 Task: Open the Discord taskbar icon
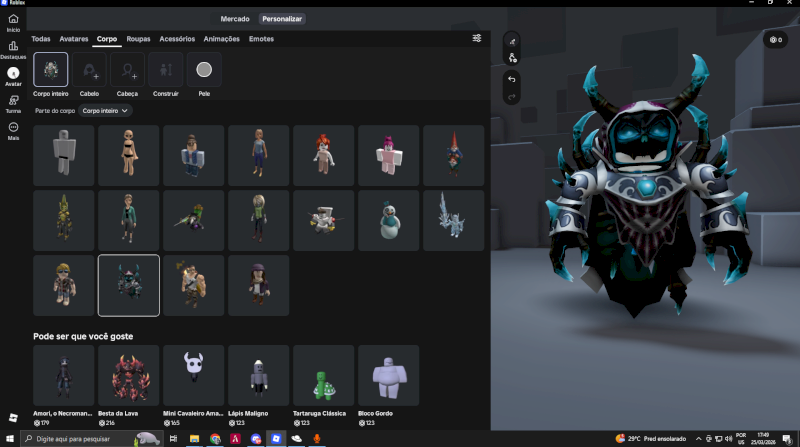pos(256,439)
